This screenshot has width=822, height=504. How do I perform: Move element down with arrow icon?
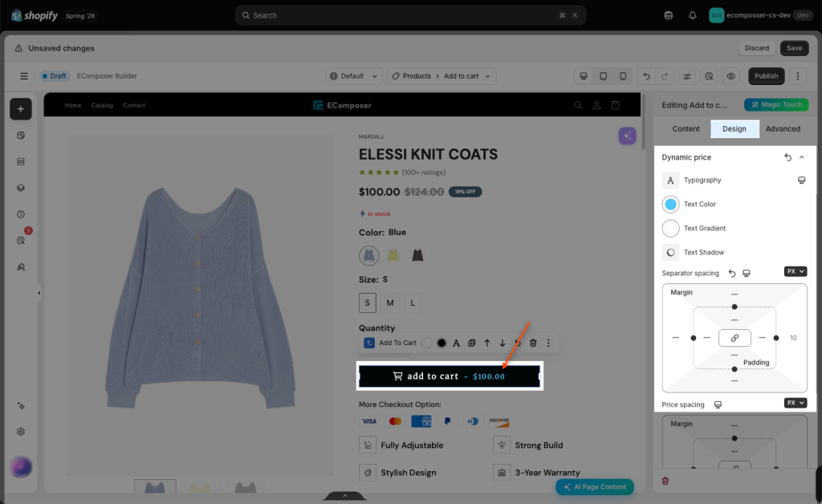[503, 343]
